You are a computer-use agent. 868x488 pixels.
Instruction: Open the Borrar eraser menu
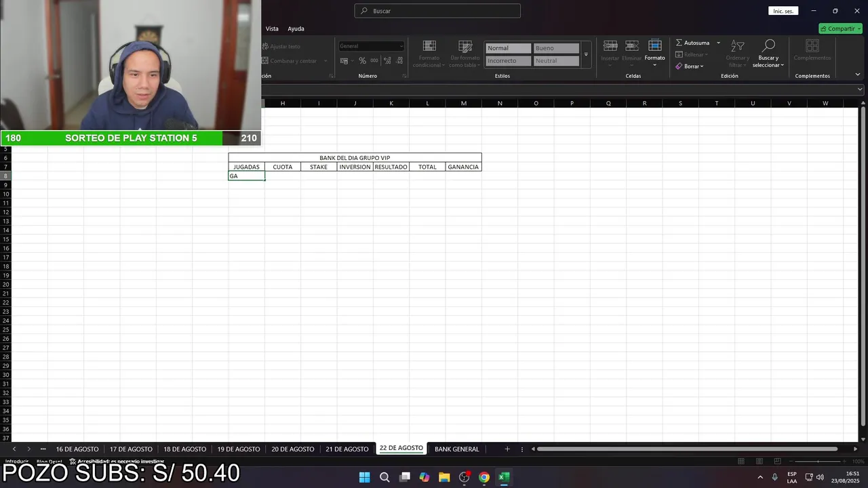(690, 66)
